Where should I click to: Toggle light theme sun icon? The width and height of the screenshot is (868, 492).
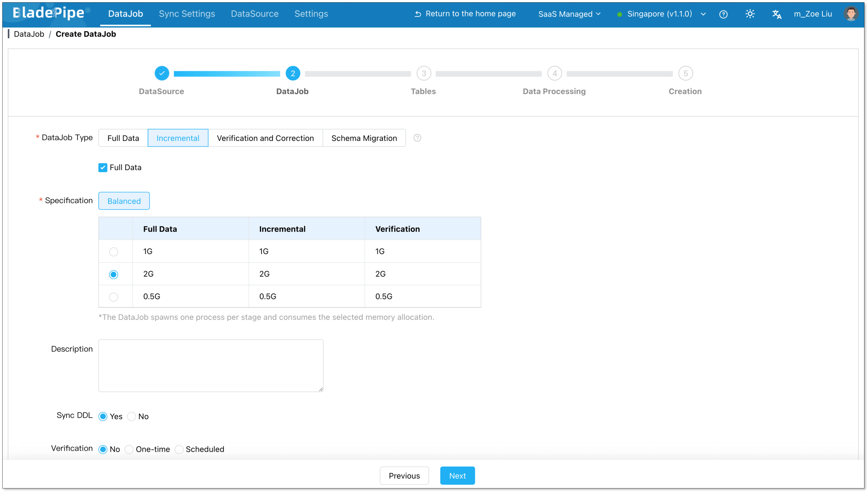[x=750, y=14]
